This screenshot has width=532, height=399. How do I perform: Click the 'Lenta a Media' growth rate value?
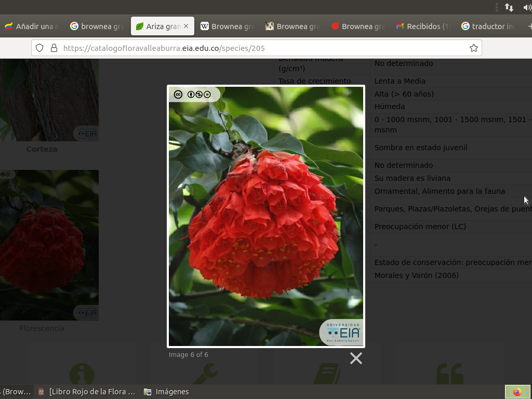[400, 81]
